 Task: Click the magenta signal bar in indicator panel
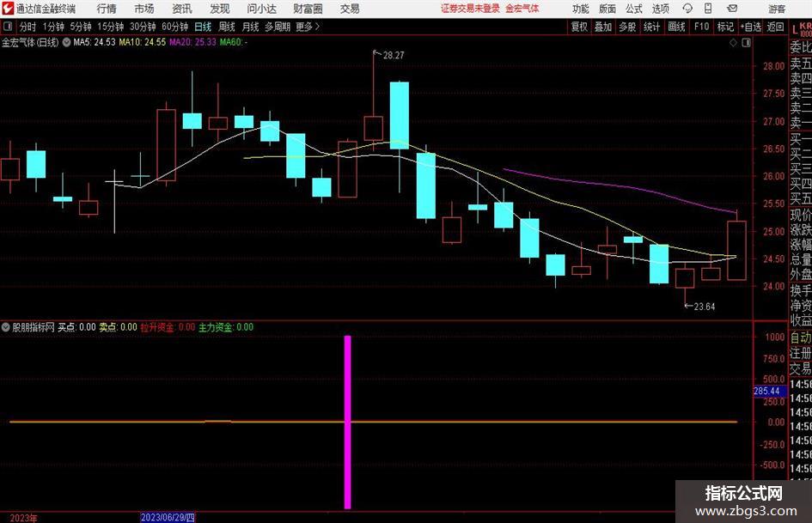pyautogui.click(x=347, y=422)
